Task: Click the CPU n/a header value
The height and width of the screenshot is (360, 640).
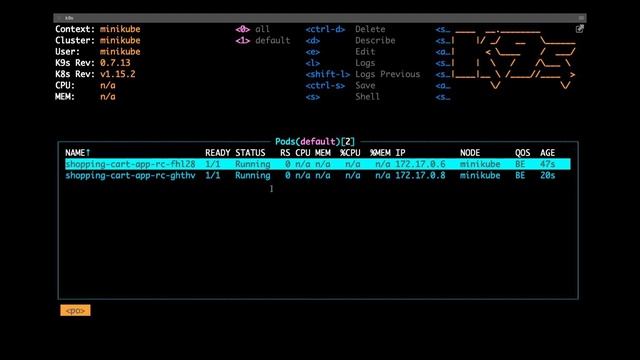Action: (108, 86)
